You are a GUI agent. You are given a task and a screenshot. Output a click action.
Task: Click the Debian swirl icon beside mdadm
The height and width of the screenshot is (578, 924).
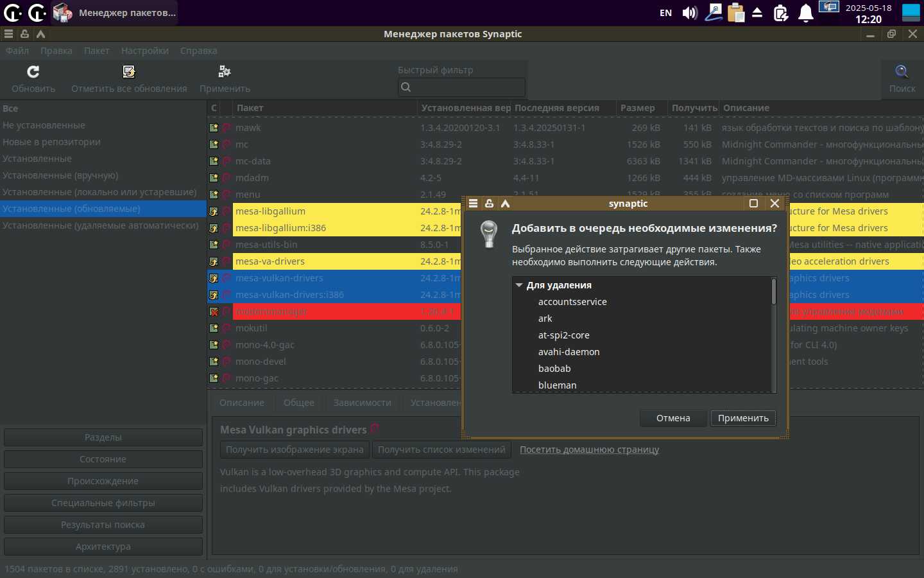226,178
